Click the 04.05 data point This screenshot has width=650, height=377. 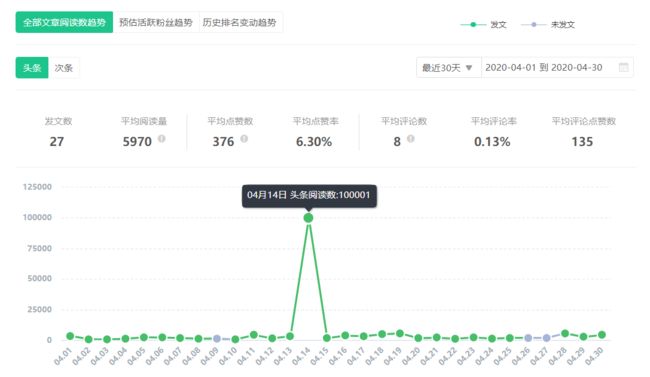(144, 337)
